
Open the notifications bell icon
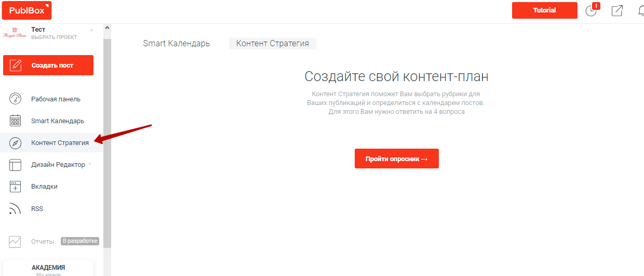click(641, 10)
